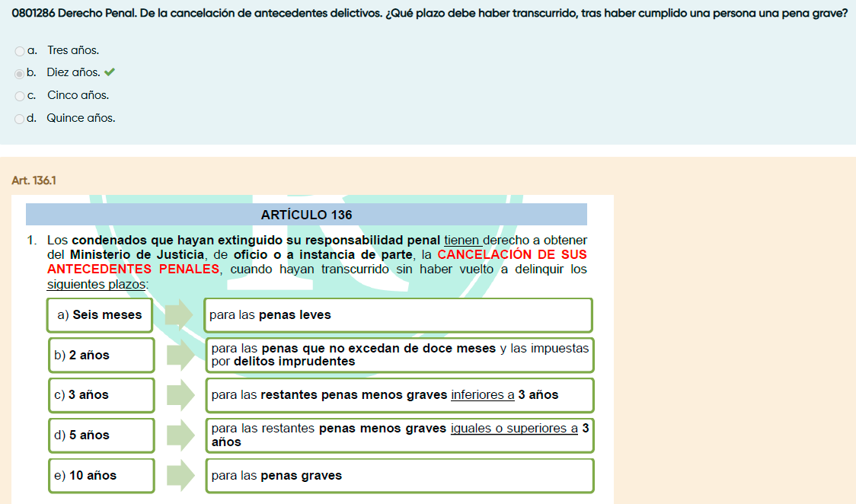Click the arrow beside the 2 años box

pyautogui.click(x=180, y=355)
